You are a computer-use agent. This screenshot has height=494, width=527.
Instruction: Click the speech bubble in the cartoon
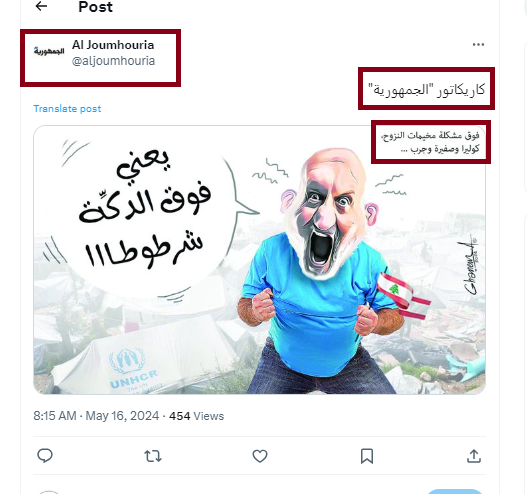[145, 215]
